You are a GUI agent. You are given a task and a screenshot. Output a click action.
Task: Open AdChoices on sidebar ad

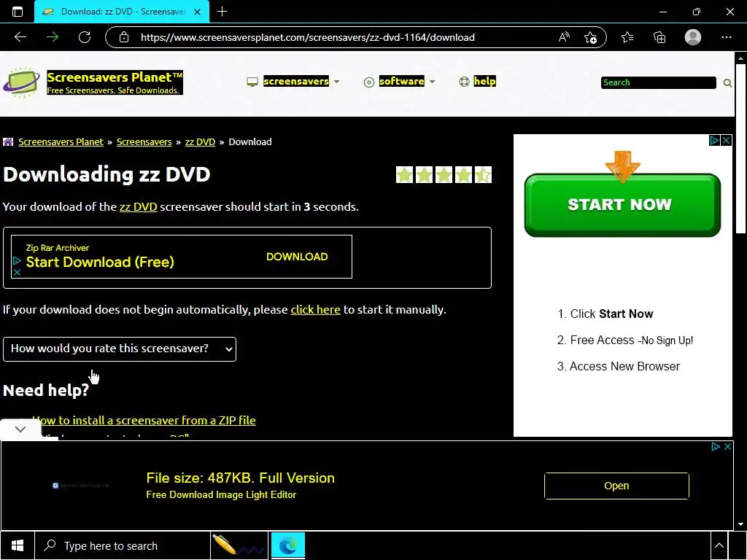pyautogui.click(x=714, y=141)
